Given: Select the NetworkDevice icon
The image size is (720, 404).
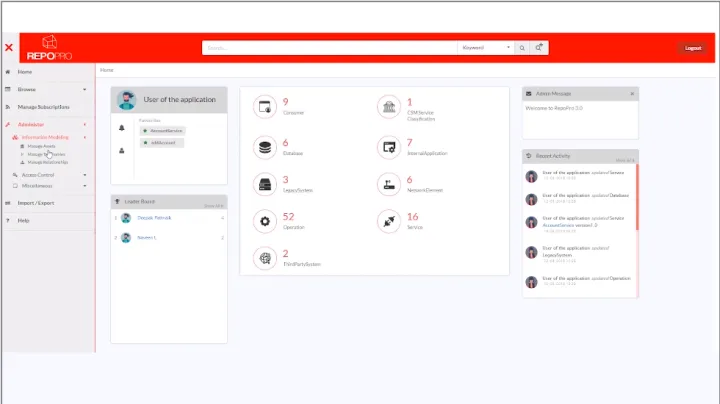Looking at the screenshot, I should pos(389,184).
